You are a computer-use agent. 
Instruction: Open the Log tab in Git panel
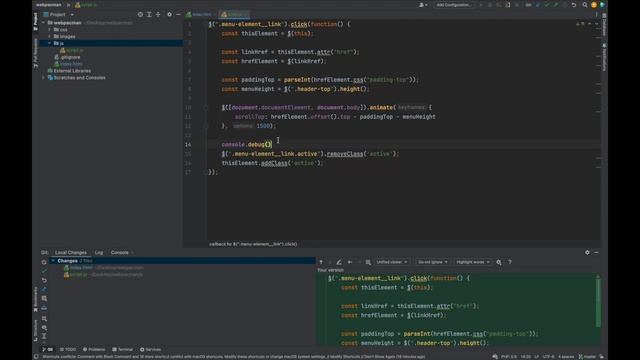click(99, 253)
